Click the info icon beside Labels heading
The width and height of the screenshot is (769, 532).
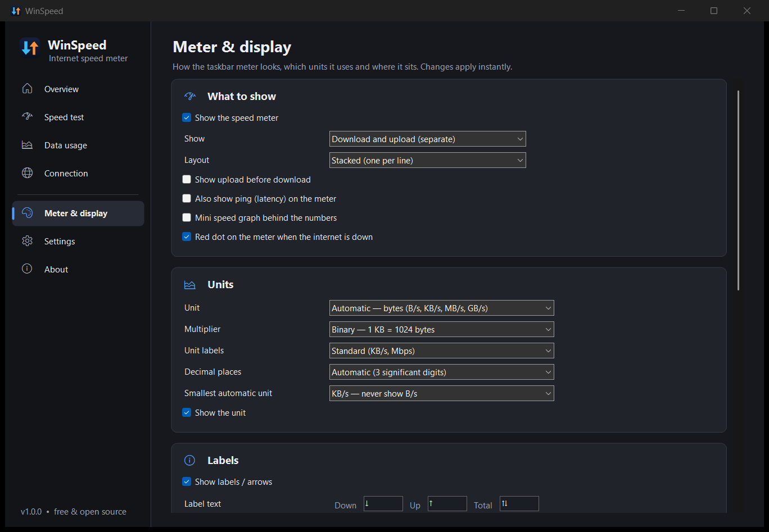tap(190, 461)
